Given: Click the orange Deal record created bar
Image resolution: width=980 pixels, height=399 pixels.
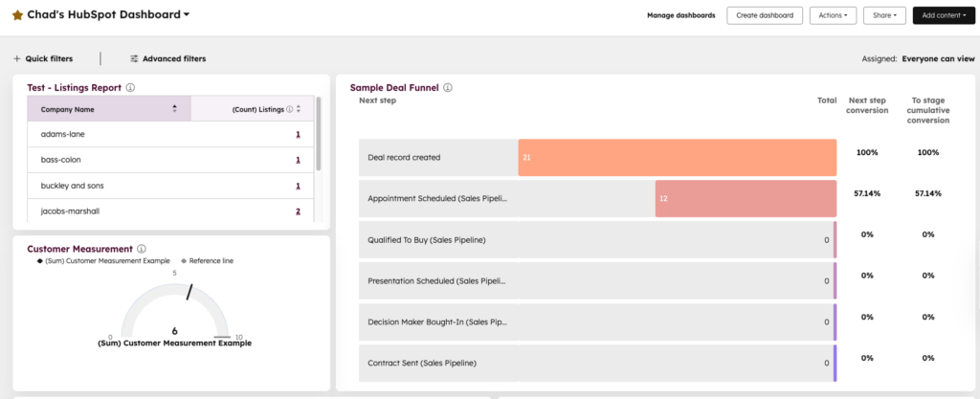Looking at the screenshot, I should [677, 157].
